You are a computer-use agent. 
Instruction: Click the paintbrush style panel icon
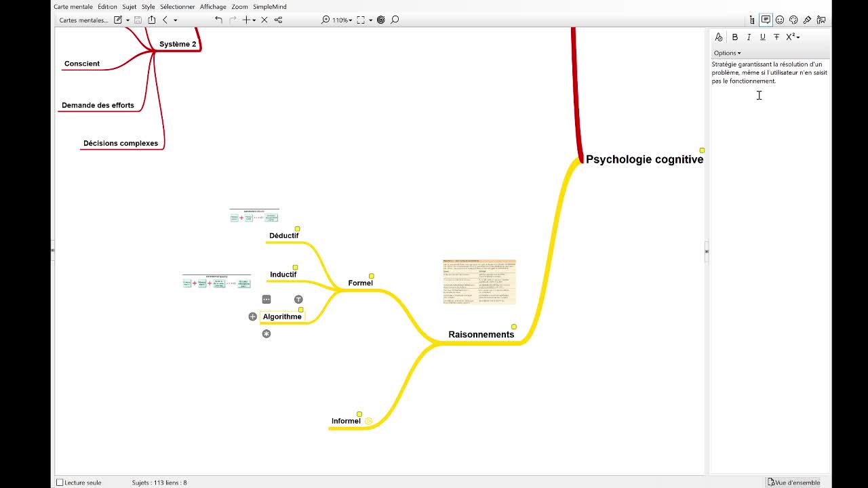[x=807, y=20]
